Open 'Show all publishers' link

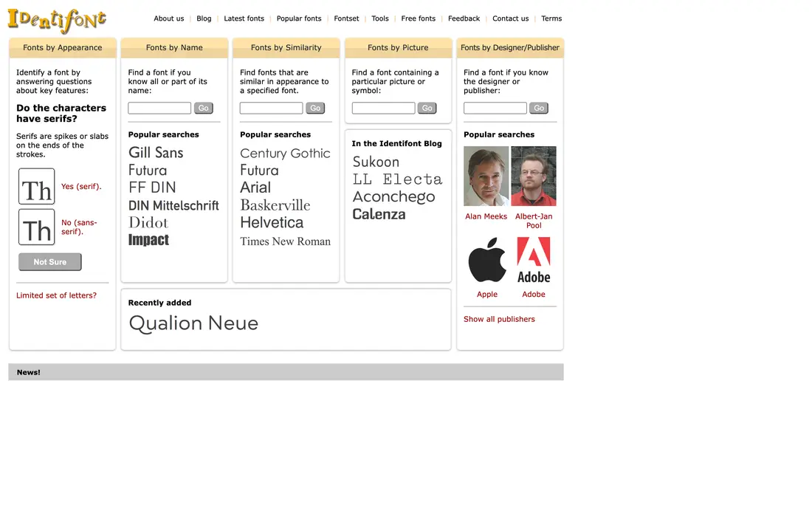tap(499, 320)
